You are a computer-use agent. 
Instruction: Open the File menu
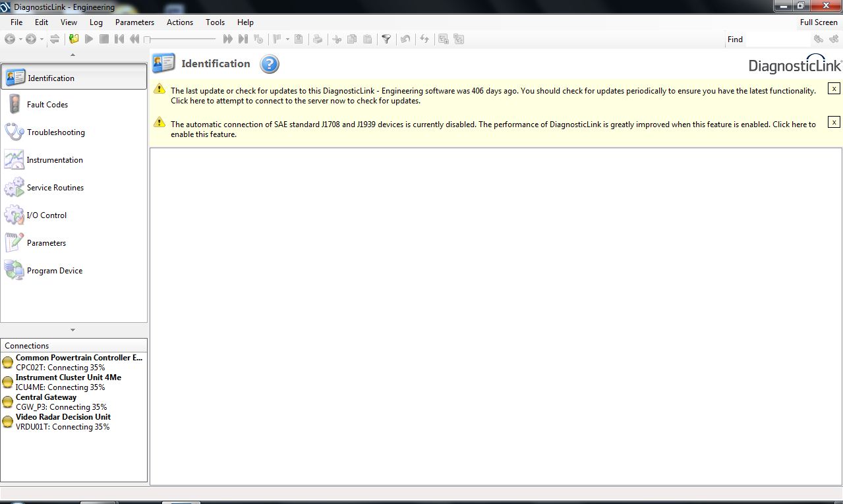click(16, 22)
